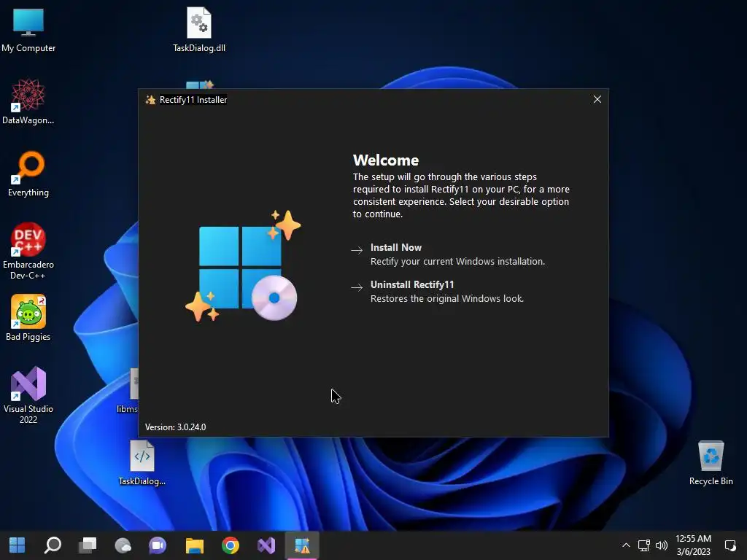Image resolution: width=747 pixels, height=560 pixels.
Task: Click Rectify11 Installer taskbar button
Action: (x=302, y=545)
